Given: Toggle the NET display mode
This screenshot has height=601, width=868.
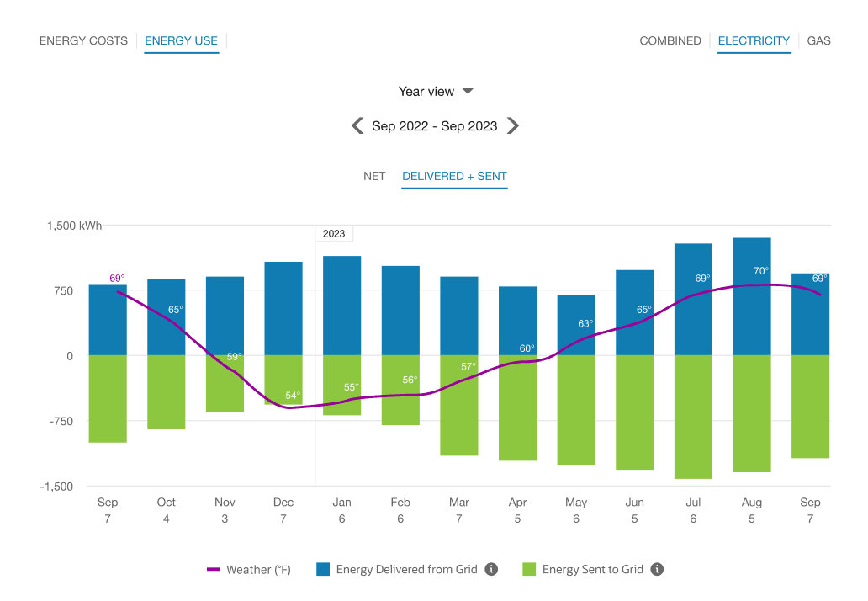Looking at the screenshot, I should click(374, 176).
